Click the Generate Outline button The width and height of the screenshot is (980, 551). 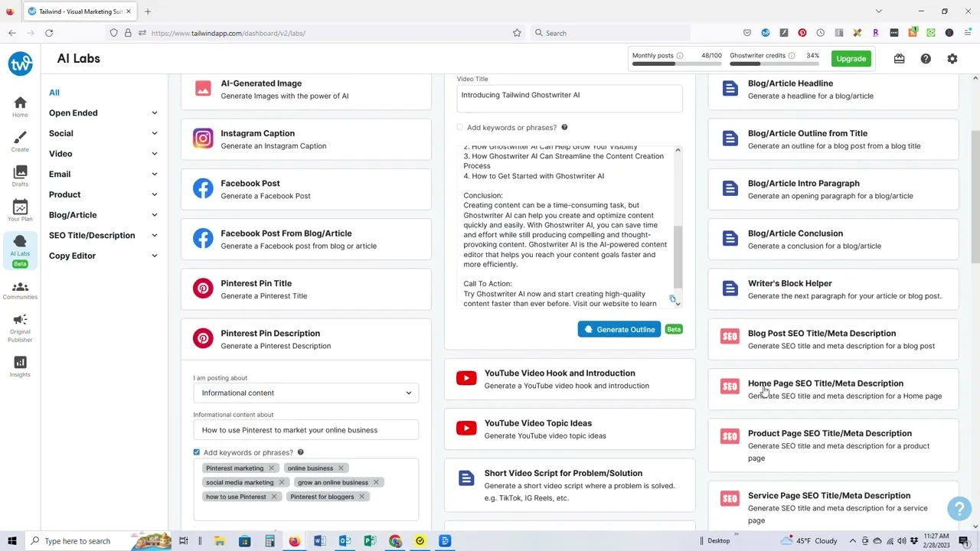[619, 329]
